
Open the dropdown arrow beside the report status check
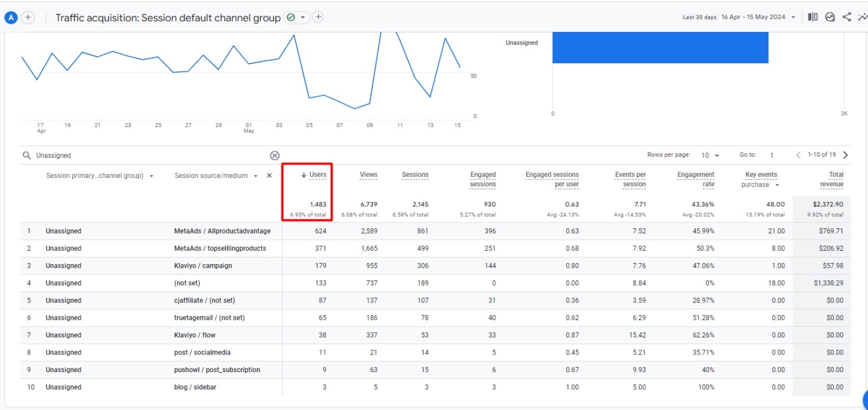coord(303,18)
